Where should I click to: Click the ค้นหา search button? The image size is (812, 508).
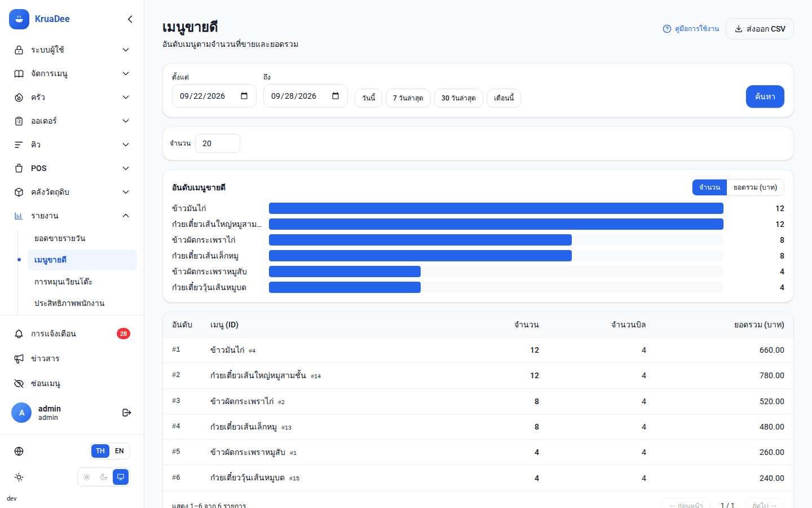[765, 97]
